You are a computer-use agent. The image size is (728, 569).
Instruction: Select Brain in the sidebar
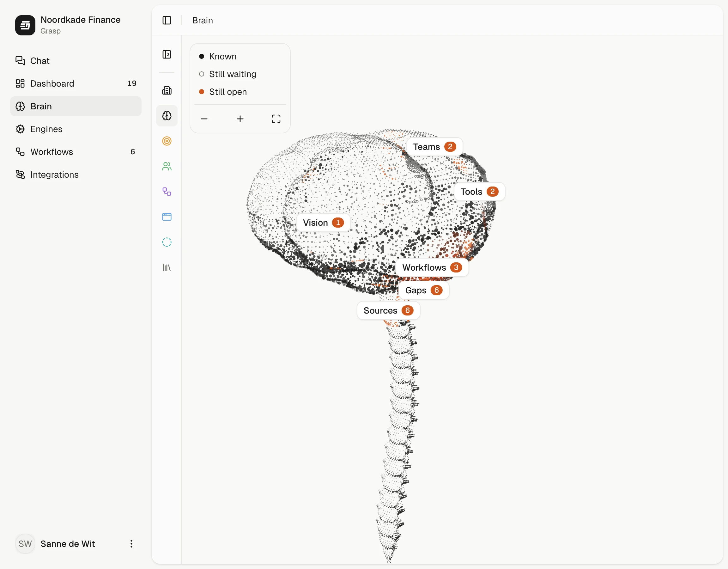(x=76, y=106)
